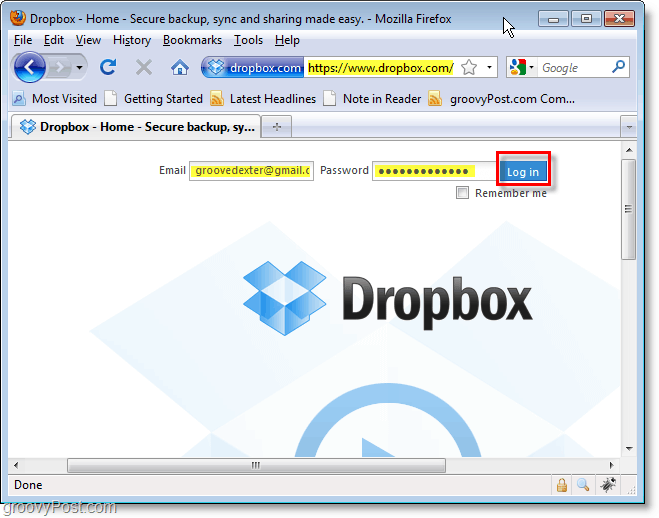Image resolution: width=659 pixels, height=518 pixels.
Task: Open the History menu
Action: click(x=132, y=40)
